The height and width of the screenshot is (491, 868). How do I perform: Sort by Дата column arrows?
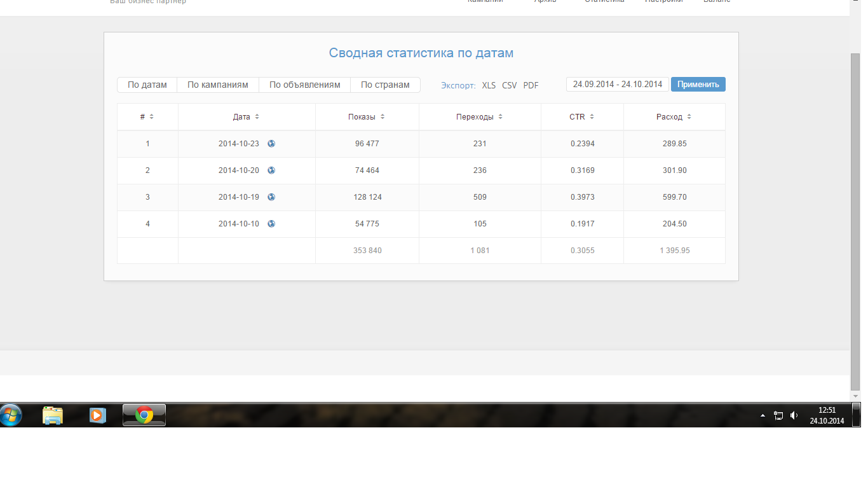[x=257, y=117]
